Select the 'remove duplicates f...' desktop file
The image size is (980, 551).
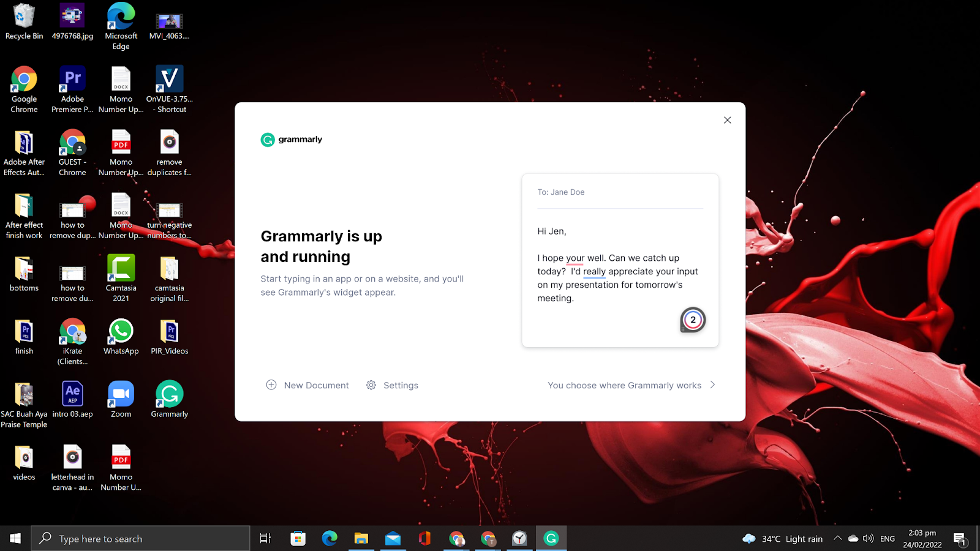170,152
